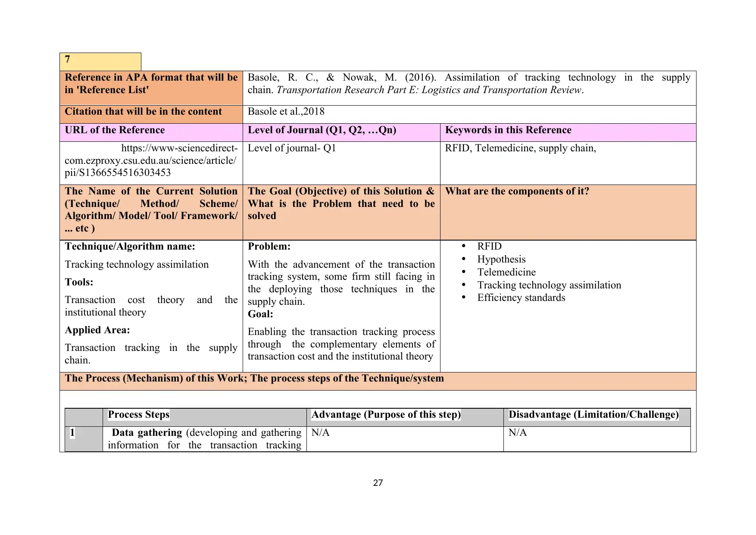Select the 'Efficiency standards' bullet item
Image resolution: width=756 pixels, height=535 pixels.
tap(521, 298)
